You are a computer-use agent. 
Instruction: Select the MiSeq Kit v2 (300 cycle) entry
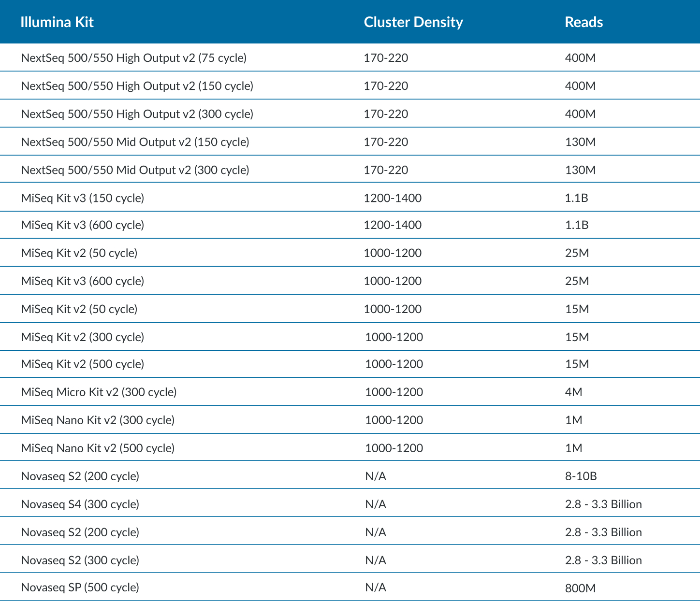point(83,337)
